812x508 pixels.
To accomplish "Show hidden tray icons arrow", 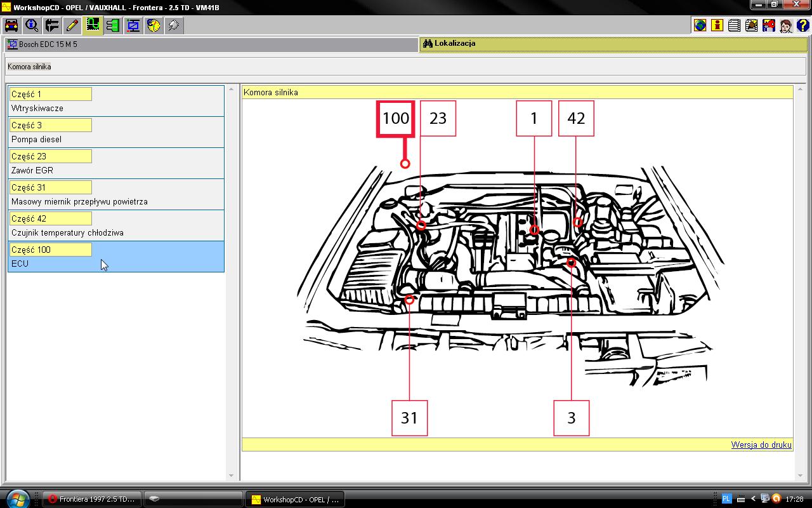I will point(754,499).
